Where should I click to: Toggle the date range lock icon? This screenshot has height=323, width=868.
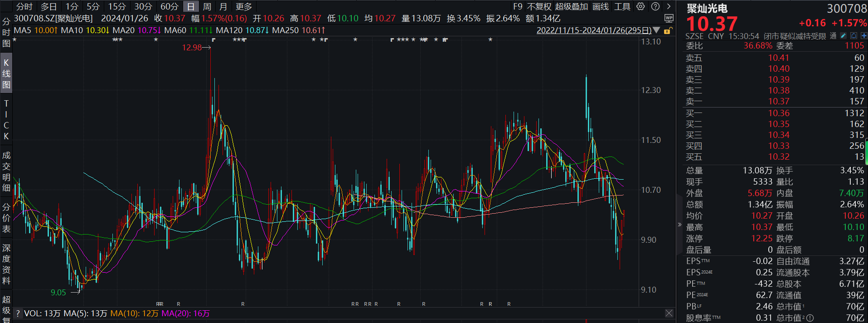667,31
